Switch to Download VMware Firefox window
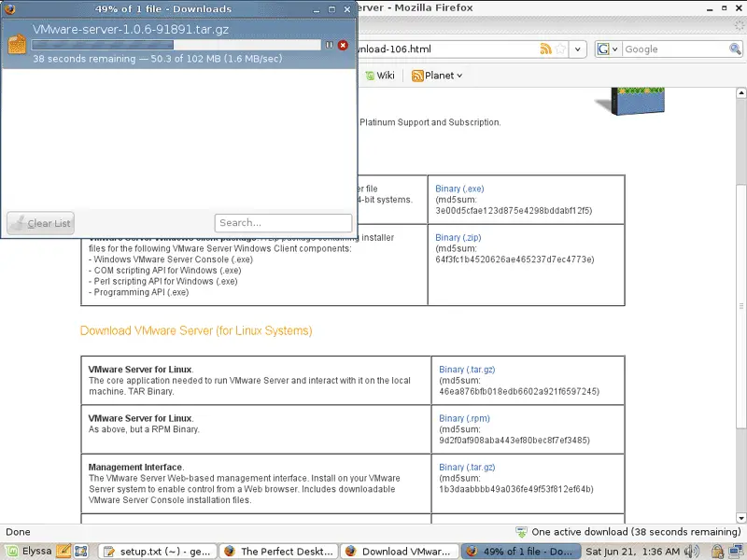This screenshot has width=747, height=560. [400, 552]
